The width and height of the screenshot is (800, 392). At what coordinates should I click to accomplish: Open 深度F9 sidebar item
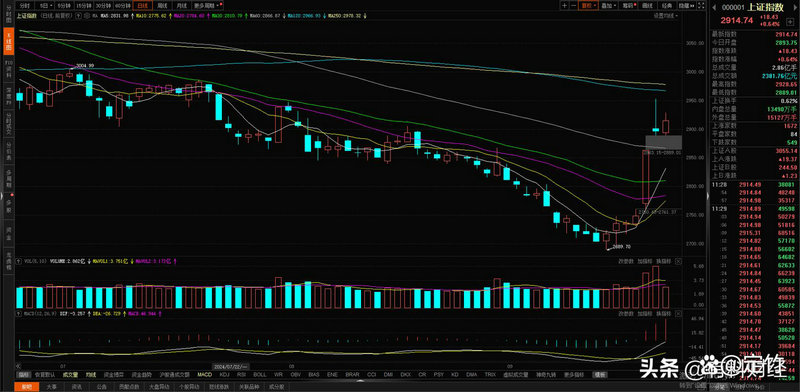tap(8, 97)
